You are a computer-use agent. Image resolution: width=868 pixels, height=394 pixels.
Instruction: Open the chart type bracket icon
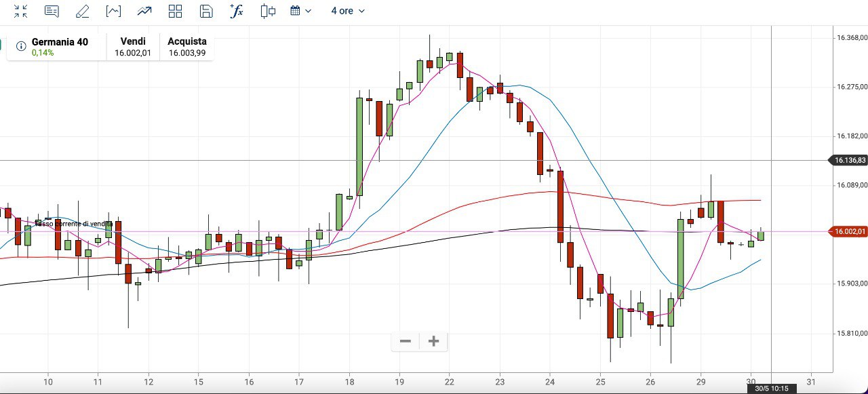tap(113, 11)
